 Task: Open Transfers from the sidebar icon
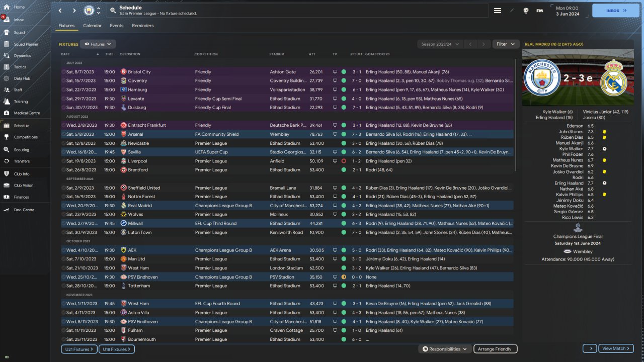[7, 161]
